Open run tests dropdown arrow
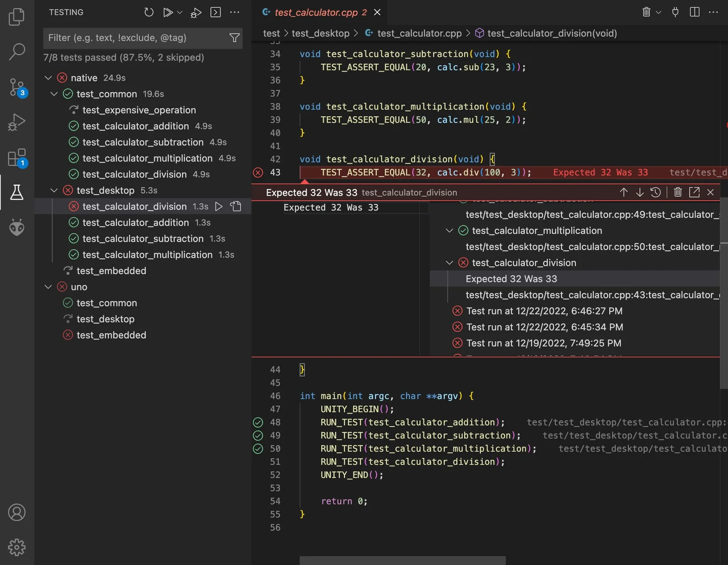728x565 pixels. tap(180, 12)
